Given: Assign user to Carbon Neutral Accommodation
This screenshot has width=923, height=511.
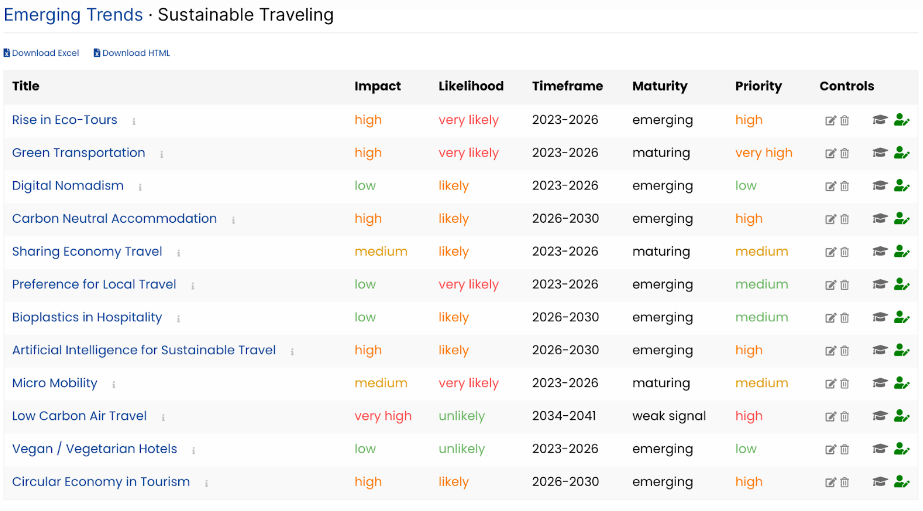Looking at the screenshot, I should (x=901, y=219).
